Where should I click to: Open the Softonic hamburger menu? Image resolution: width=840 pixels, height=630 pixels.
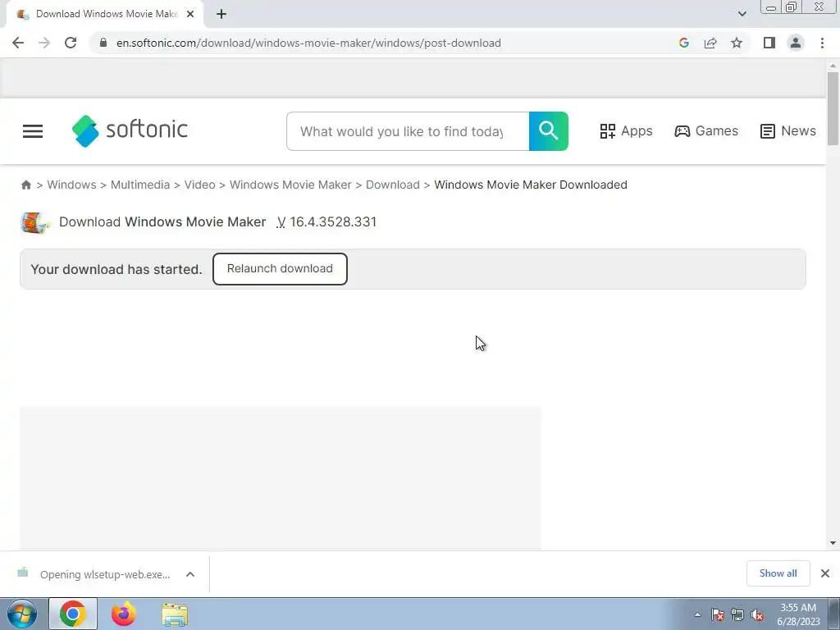33,131
